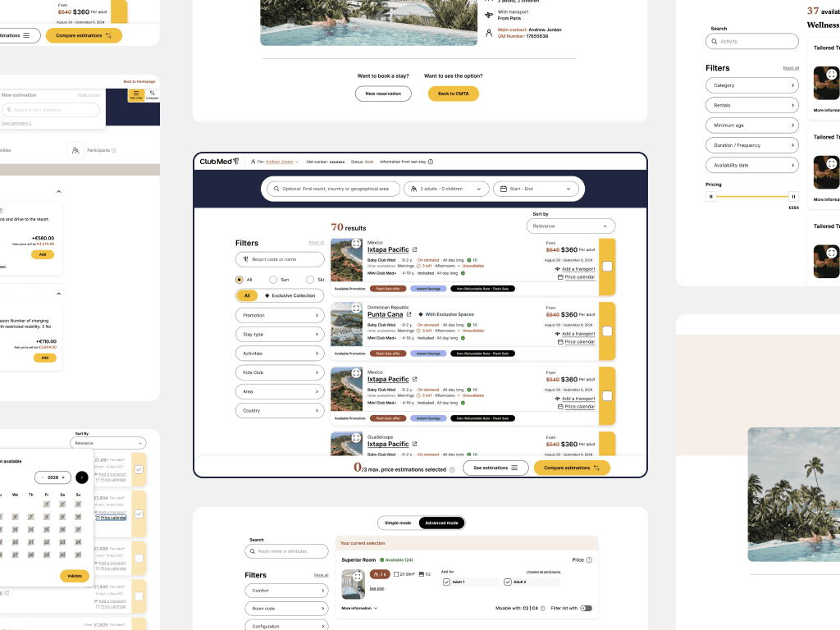Click Compare estimations in results footer
840x630 pixels.
coord(572,468)
